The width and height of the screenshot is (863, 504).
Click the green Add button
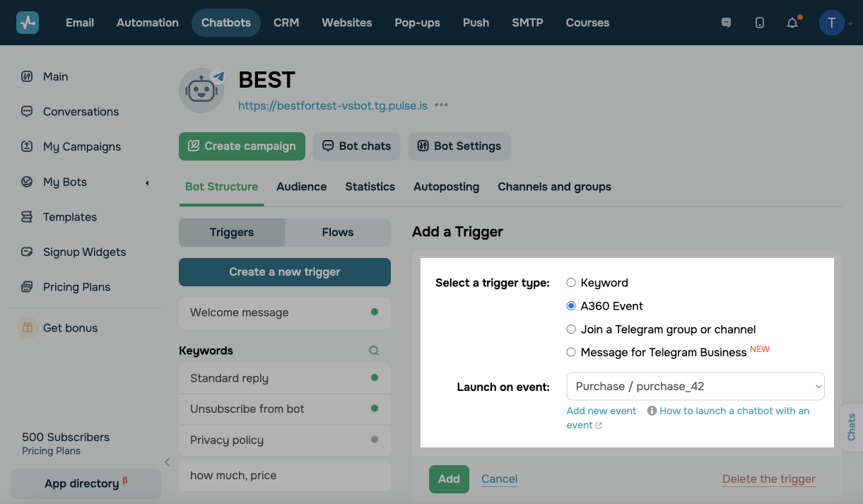[x=449, y=479]
